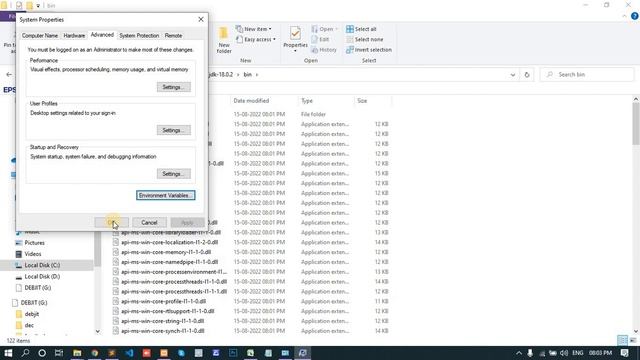Confirm System Properties with OK button
The height and width of the screenshot is (360, 640).
[x=111, y=222]
